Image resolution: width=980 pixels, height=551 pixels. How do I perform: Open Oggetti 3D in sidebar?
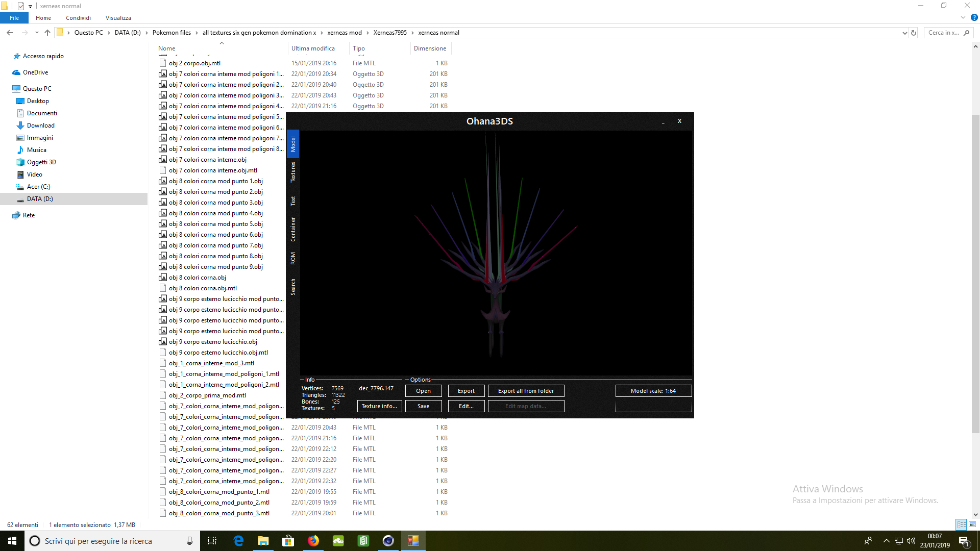pos(41,162)
